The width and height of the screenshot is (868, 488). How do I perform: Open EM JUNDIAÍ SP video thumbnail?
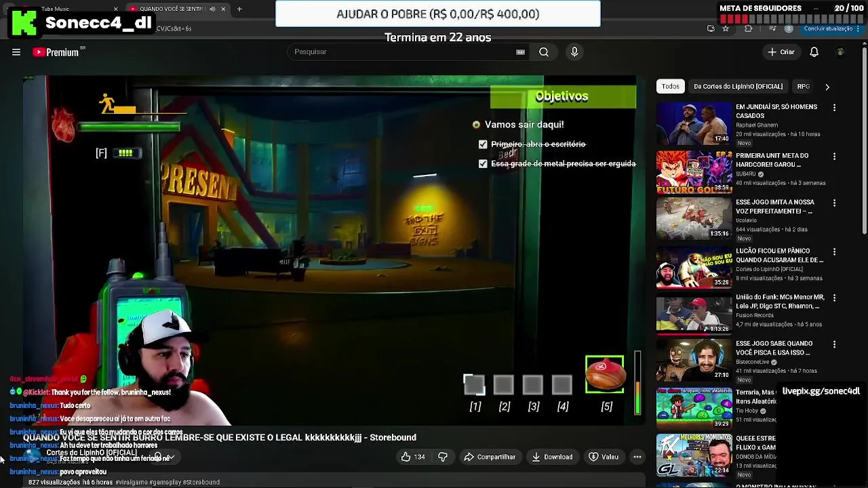coord(694,123)
